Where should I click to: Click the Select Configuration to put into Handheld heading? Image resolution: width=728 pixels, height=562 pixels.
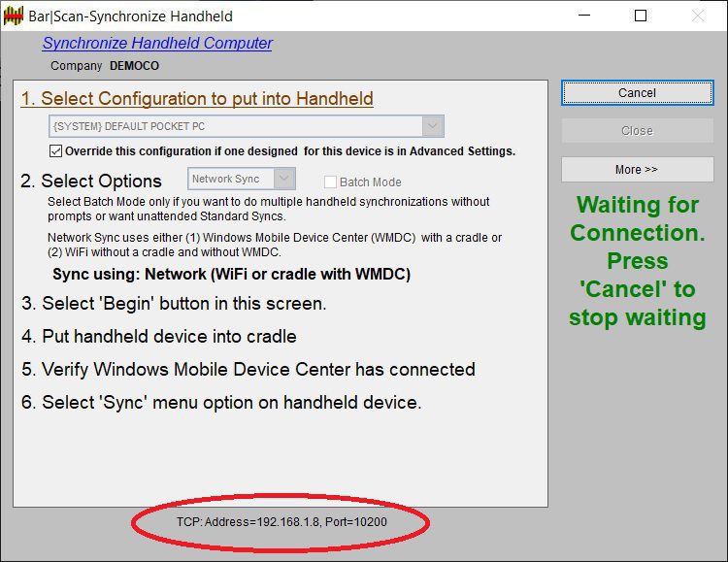pyautogui.click(x=197, y=98)
